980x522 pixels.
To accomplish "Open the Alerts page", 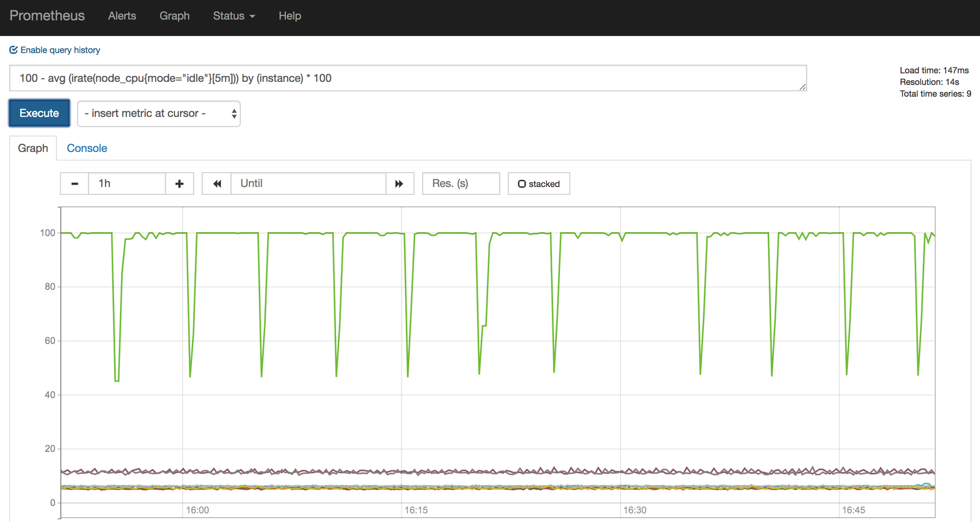I will coord(122,16).
